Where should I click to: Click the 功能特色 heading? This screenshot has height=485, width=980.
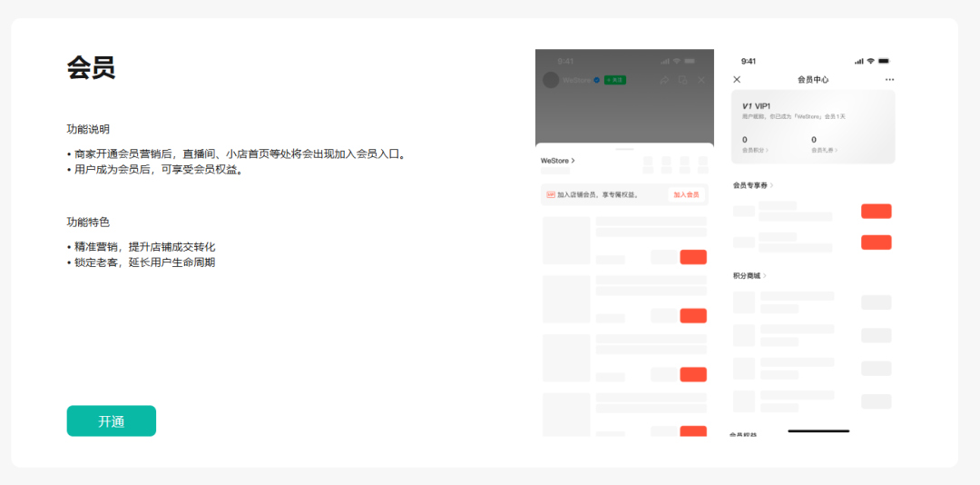[x=88, y=223]
